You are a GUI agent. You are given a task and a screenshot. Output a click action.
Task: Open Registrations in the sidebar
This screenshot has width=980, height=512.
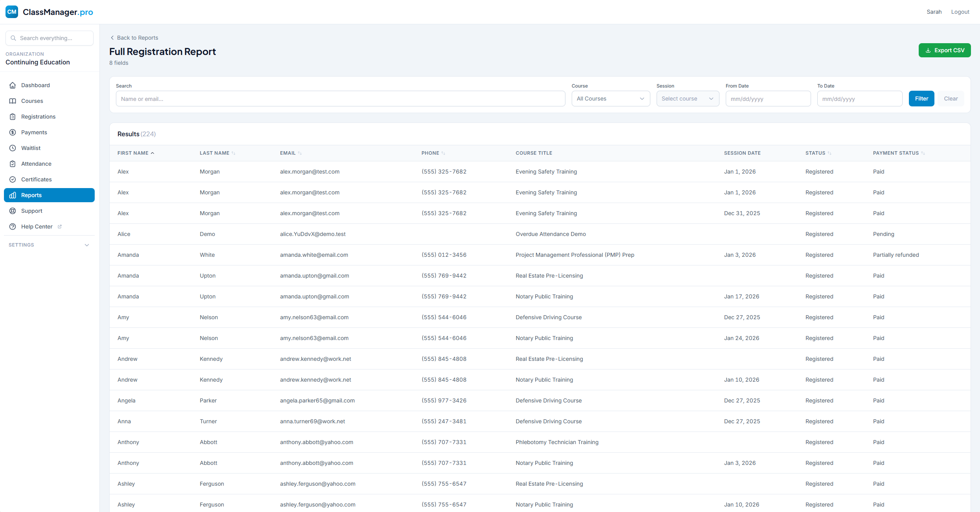[x=38, y=117]
